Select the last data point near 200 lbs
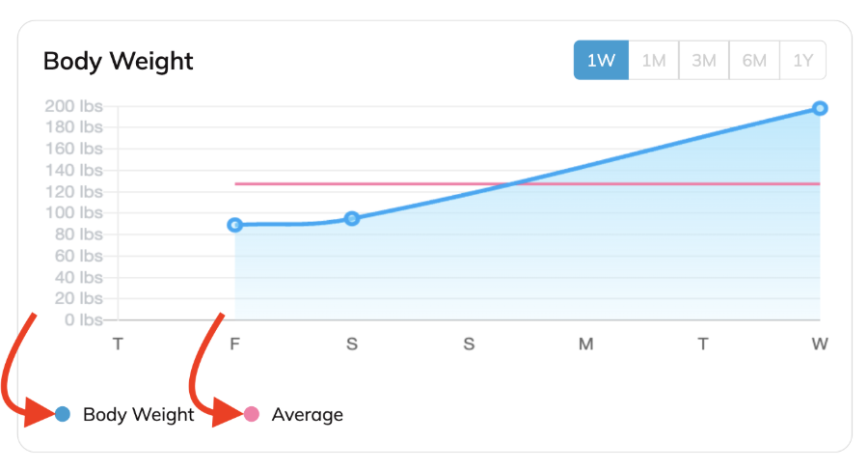The image size is (868, 469). pos(820,108)
